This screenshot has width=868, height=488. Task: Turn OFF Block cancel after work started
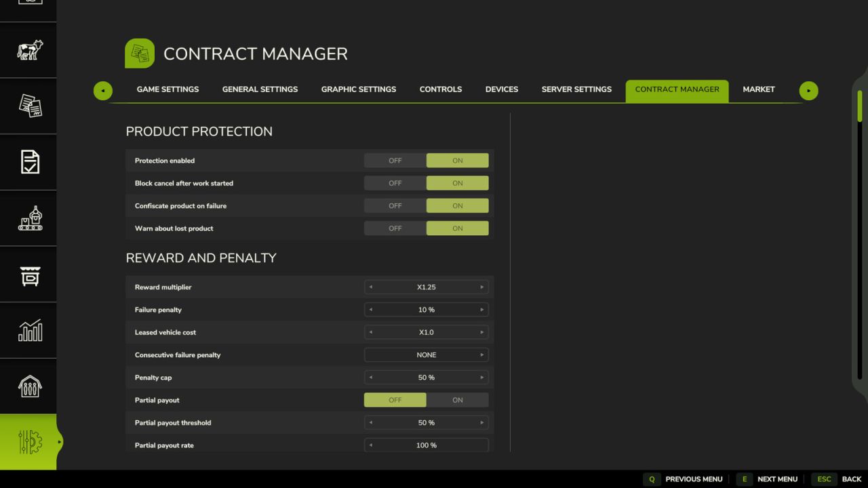click(x=395, y=183)
